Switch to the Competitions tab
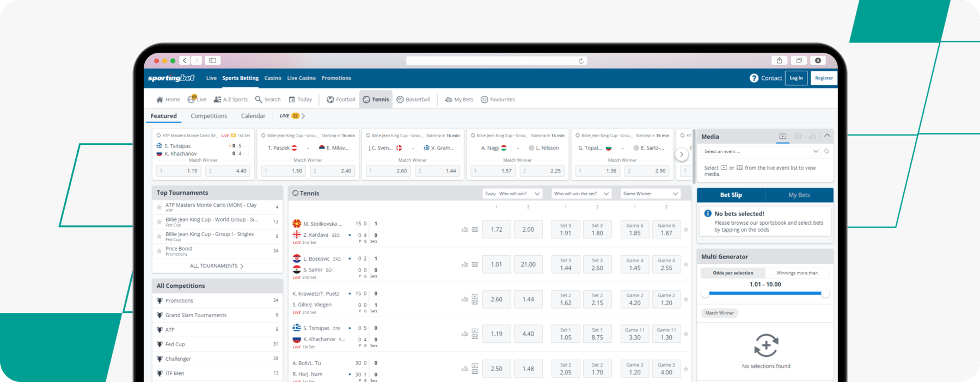Image resolution: width=980 pixels, height=382 pixels. click(209, 116)
